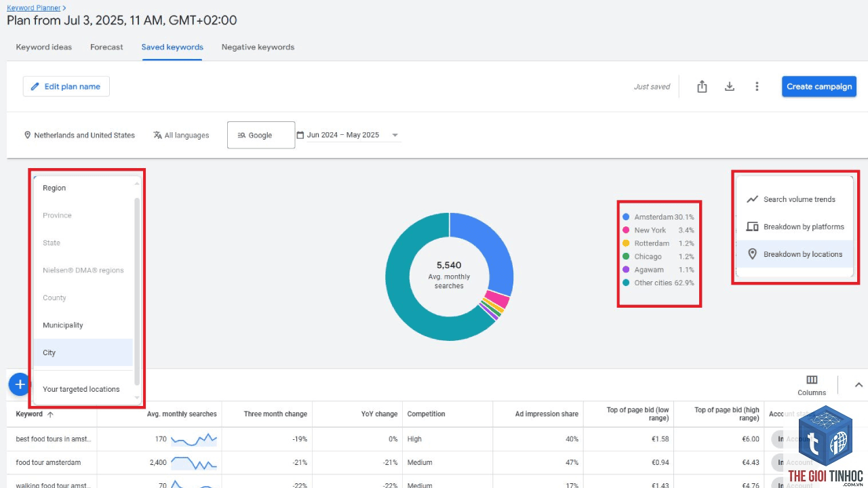Click the Agawam purple legend dot

[626, 270]
